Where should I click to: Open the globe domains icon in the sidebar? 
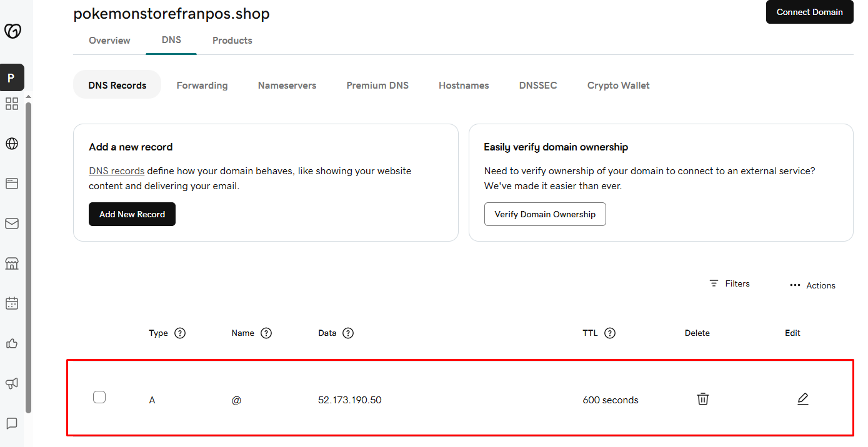[x=12, y=144]
